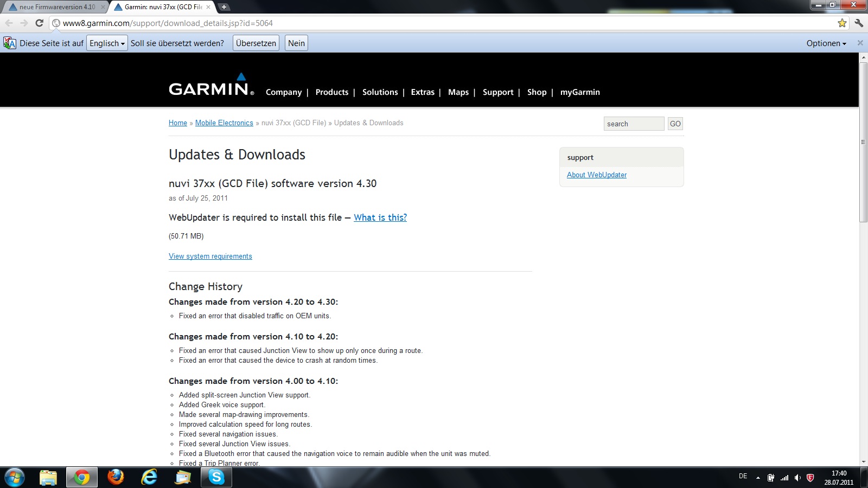868x488 pixels.
Task: Open Skype from taskbar
Action: [x=216, y=478]
